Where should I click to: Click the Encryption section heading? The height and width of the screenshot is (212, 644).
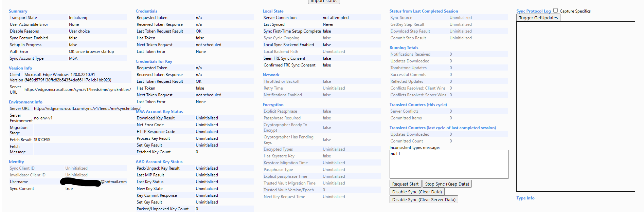coord(273,105)
